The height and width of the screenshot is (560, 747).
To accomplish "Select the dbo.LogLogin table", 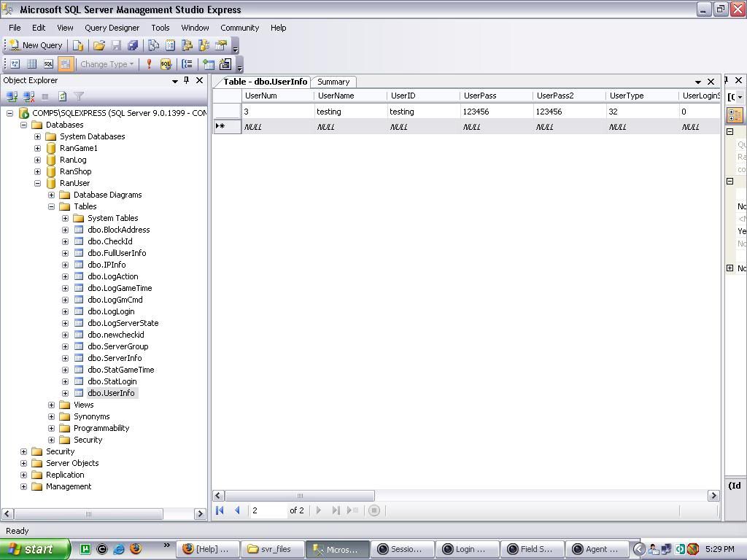I will click(x=111, y=311).
